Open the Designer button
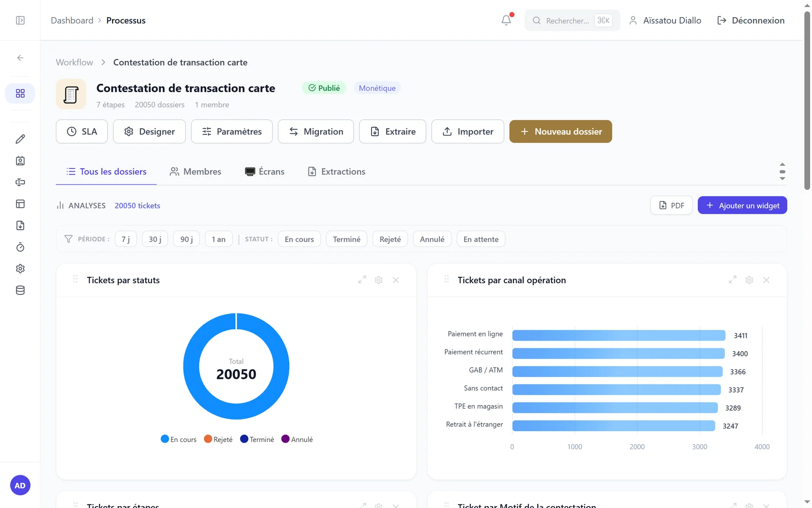Viewport: 812px width, 508px height. point(149,131)
